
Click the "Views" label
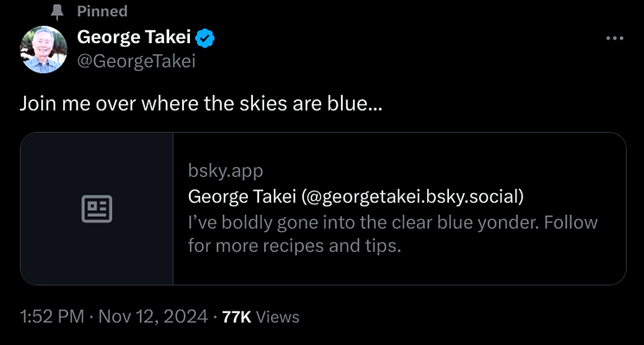point(277,317)
